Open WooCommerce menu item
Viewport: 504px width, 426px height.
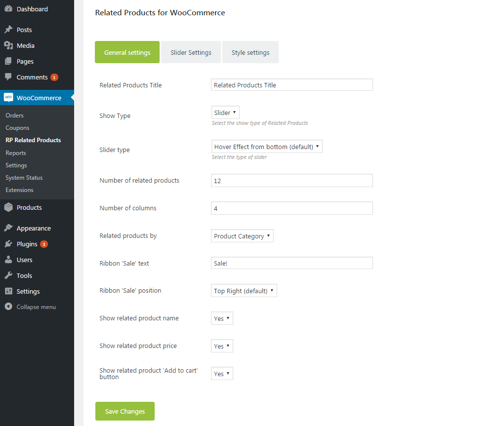coord(37,98)
